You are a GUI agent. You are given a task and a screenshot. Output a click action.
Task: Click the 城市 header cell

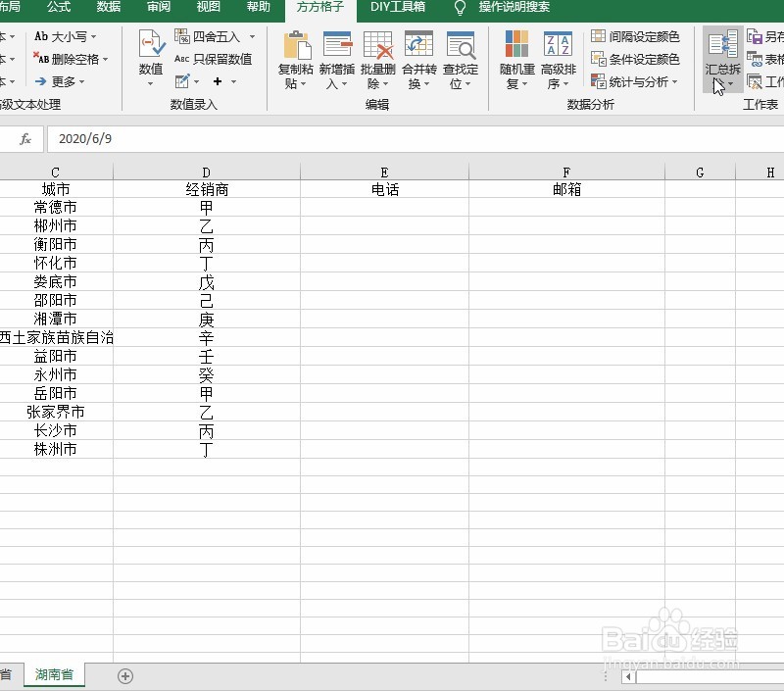[x=56, y=189]
